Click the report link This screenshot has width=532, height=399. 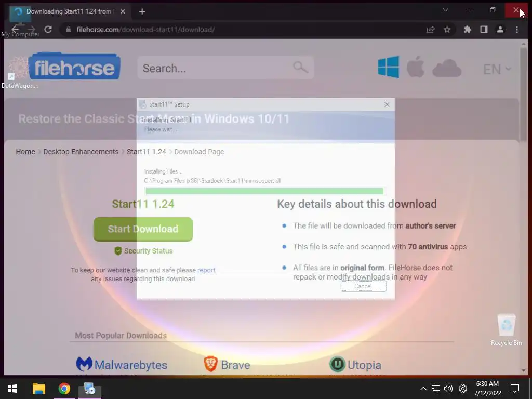(x=206, y=270)
